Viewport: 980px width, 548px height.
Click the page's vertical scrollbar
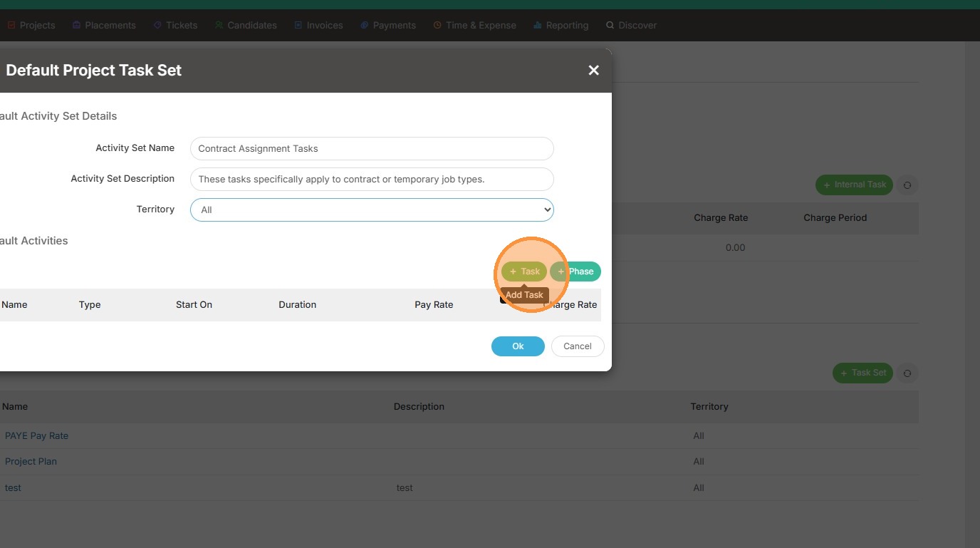972,294
